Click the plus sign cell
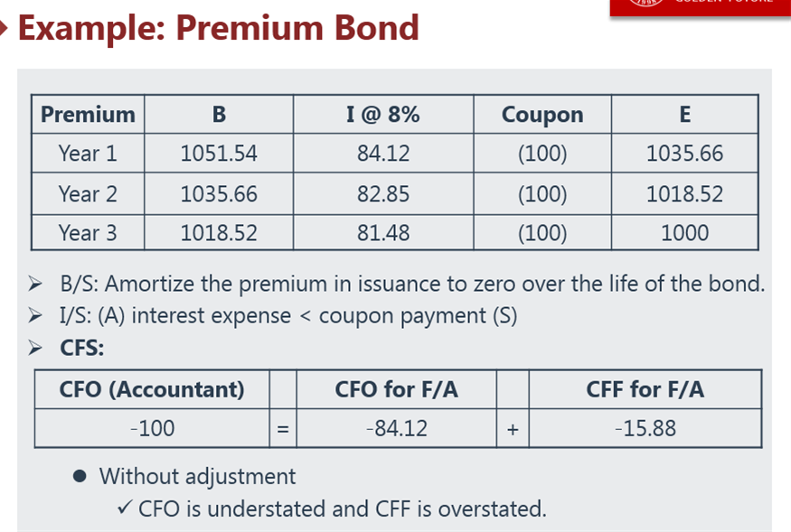Image resolution: width=791 pixels, height=532 pixels. 513,428
